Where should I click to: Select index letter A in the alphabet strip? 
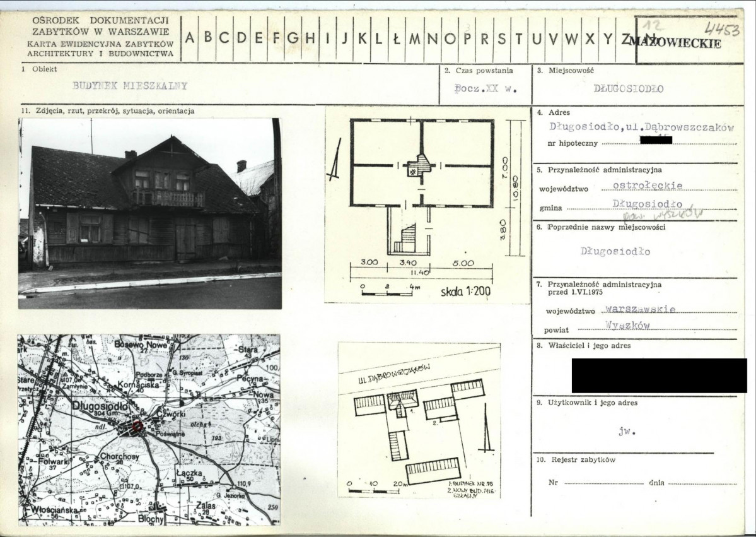pyautogui.click(x=190, y=38)
